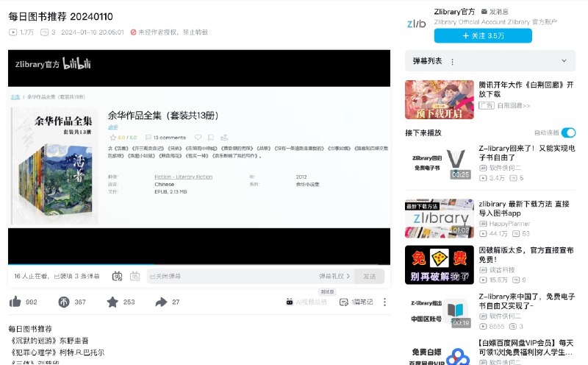This screenshot has width=588, height=365.
Task: Play the 免费 别再破解 thumbnail
Action: [439, 265]
